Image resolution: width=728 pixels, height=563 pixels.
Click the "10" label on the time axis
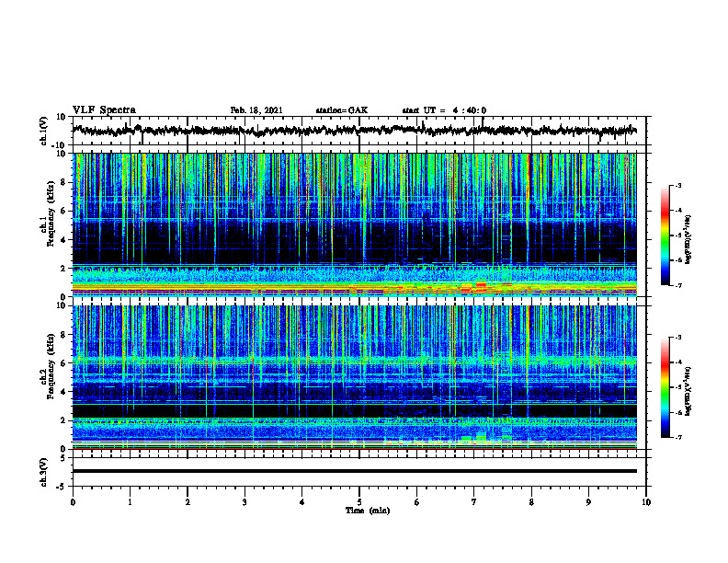click(x=646, y=502)
